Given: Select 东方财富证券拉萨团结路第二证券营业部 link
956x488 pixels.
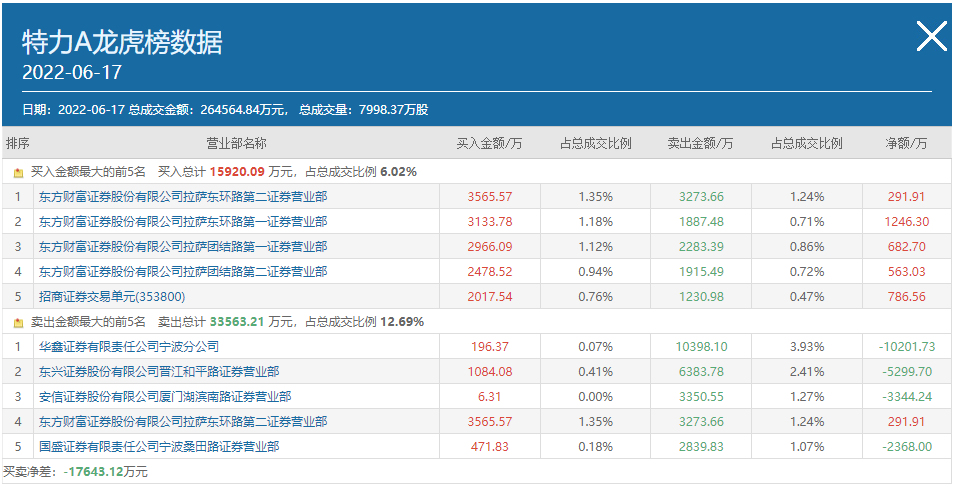Looking at the screenshot, I should [x=183, y=272].
